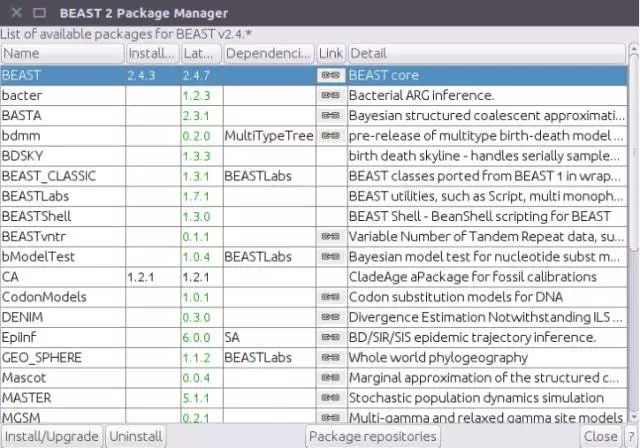Click the Uninstall button

coord(136,437)
